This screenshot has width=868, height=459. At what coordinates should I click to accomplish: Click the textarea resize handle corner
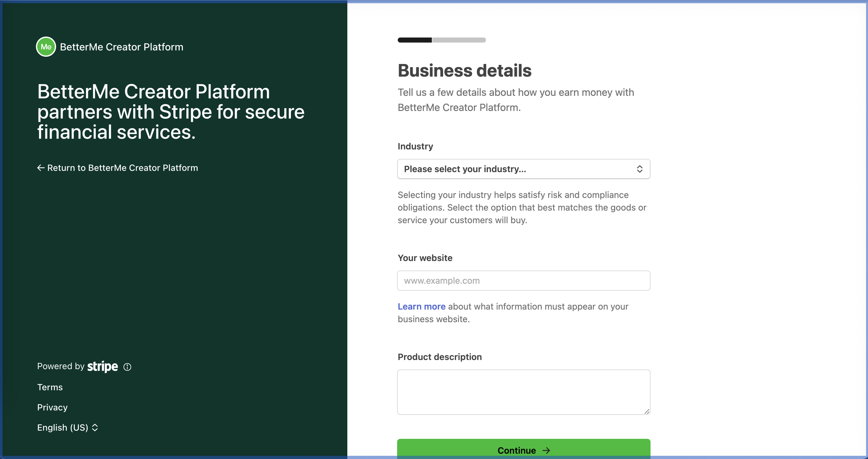pos(646,411)
